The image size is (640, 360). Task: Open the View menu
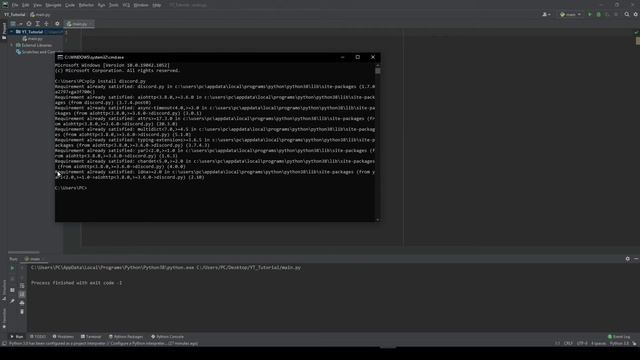coord(37,5)
